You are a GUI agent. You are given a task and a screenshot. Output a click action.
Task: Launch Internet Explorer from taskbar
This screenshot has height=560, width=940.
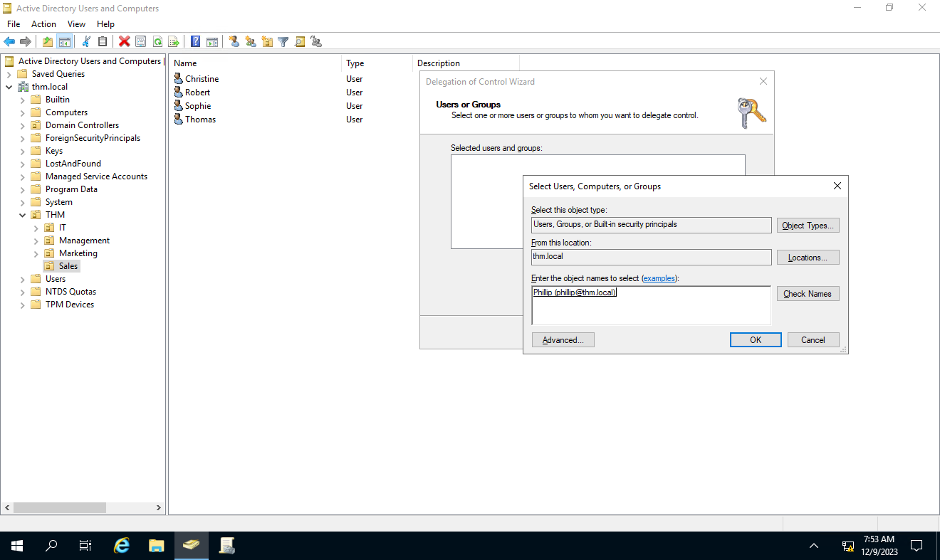coord(122,546)
